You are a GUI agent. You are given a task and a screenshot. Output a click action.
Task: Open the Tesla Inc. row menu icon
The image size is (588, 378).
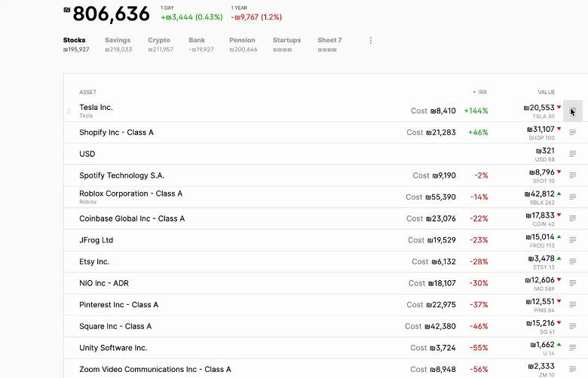573,111
